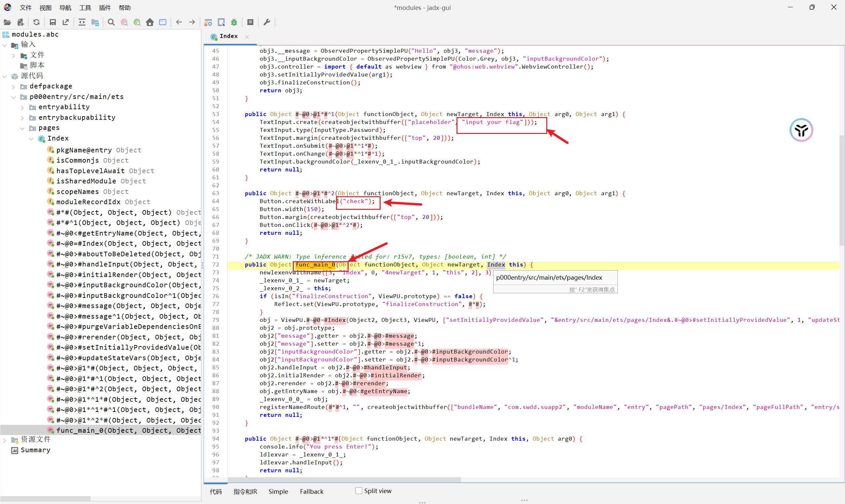This screenshot has height=504, width=845.
Task: Expand the entryability folder
Action: [x=22, y=108]
